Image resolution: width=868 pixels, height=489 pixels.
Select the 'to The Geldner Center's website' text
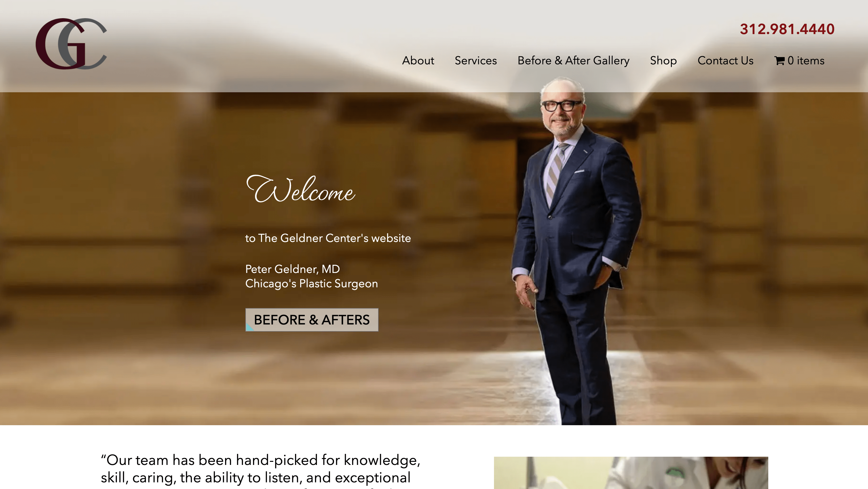coord(328,238)
